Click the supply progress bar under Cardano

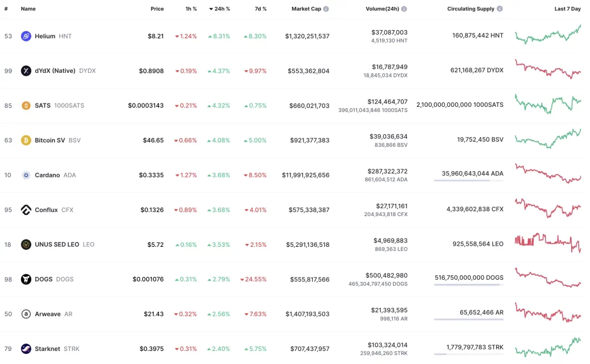tap(468, 181)
